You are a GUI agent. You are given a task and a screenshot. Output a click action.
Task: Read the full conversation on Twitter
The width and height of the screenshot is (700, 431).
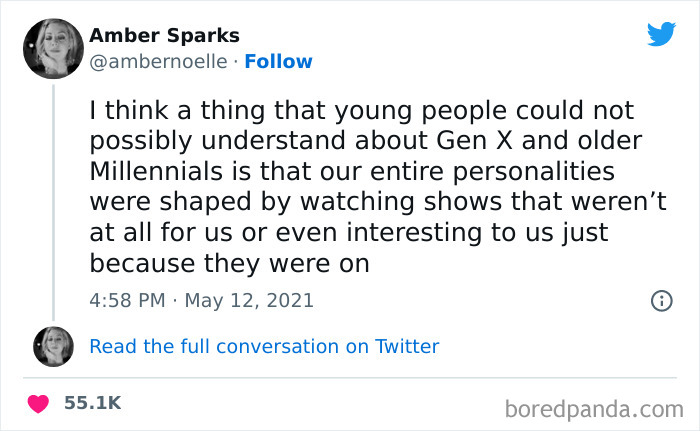pyautogui.click(x=264, y=347)
